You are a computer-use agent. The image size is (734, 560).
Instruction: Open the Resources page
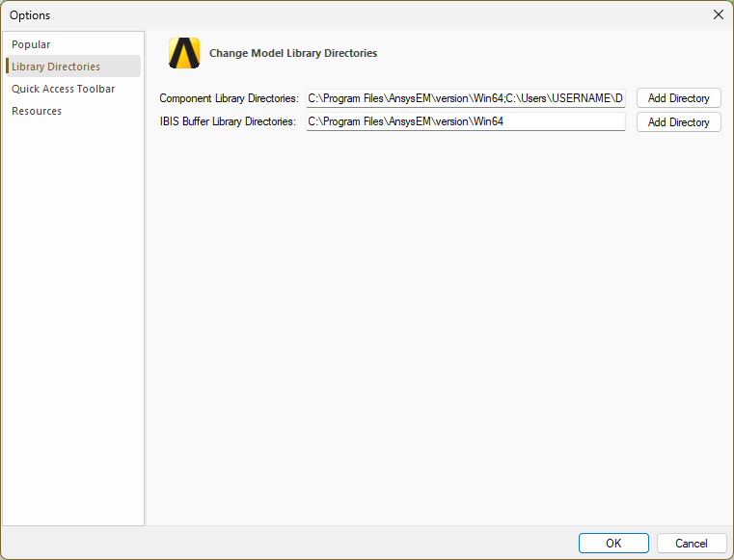tap(37, 111)
